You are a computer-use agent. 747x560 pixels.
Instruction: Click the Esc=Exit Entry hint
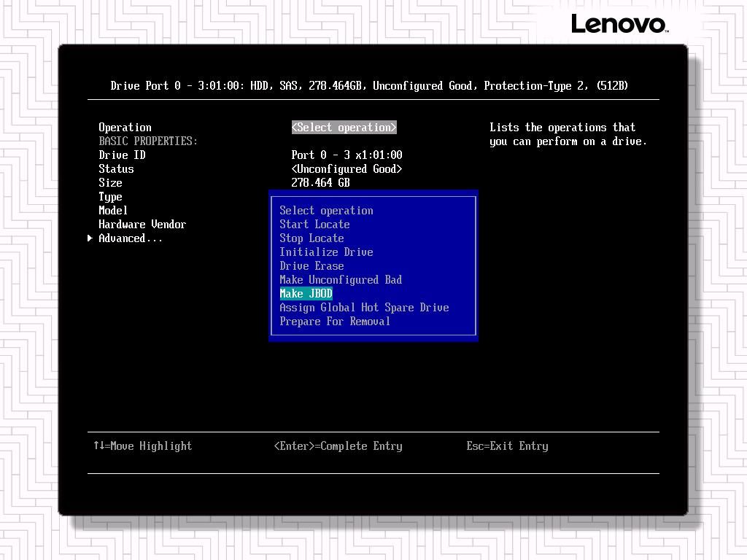point(507,446)
